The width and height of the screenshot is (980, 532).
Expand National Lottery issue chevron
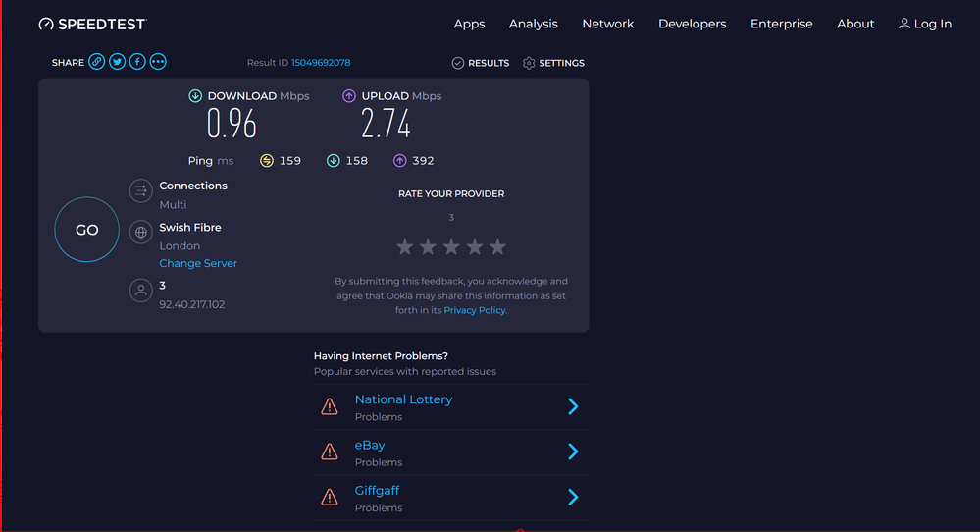pos(573,406)
